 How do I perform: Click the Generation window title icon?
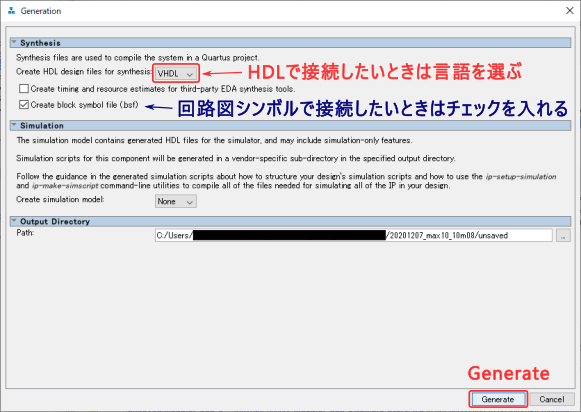coord(11,11)
